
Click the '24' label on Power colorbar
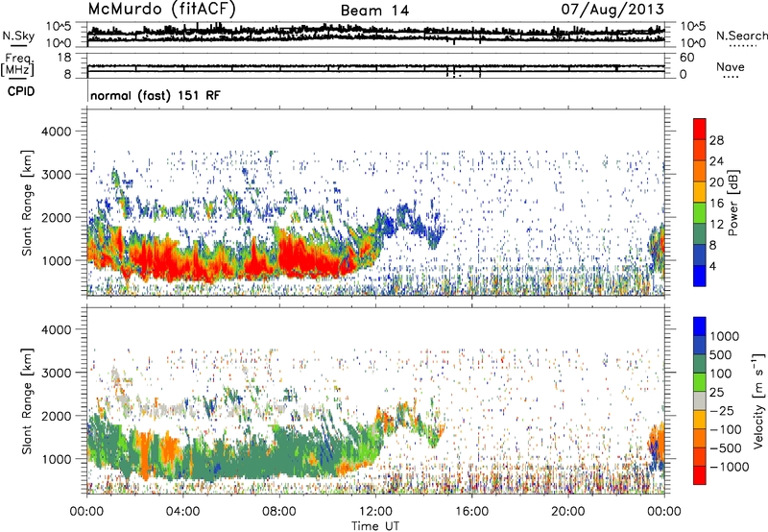coord(716,161)
